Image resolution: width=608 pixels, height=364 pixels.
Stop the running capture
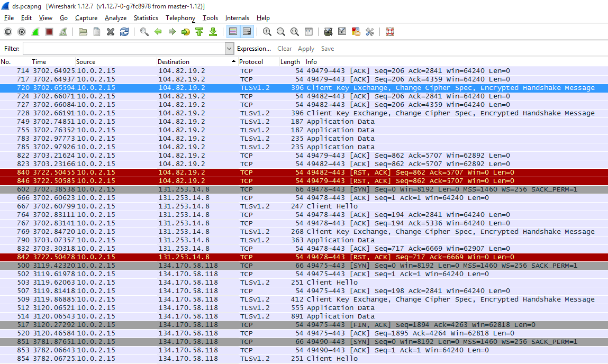(49, 32)
